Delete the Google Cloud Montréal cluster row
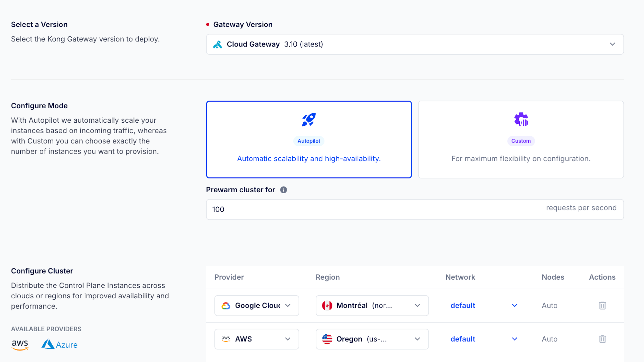Screen dimensions: 644x362 [602, 305]
